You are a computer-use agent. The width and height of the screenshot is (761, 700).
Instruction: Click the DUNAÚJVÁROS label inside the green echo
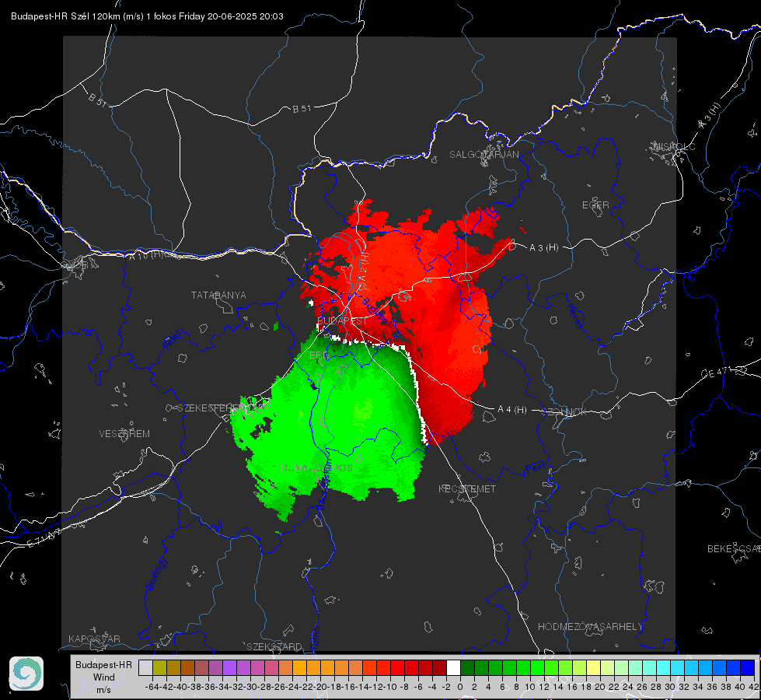316,467
